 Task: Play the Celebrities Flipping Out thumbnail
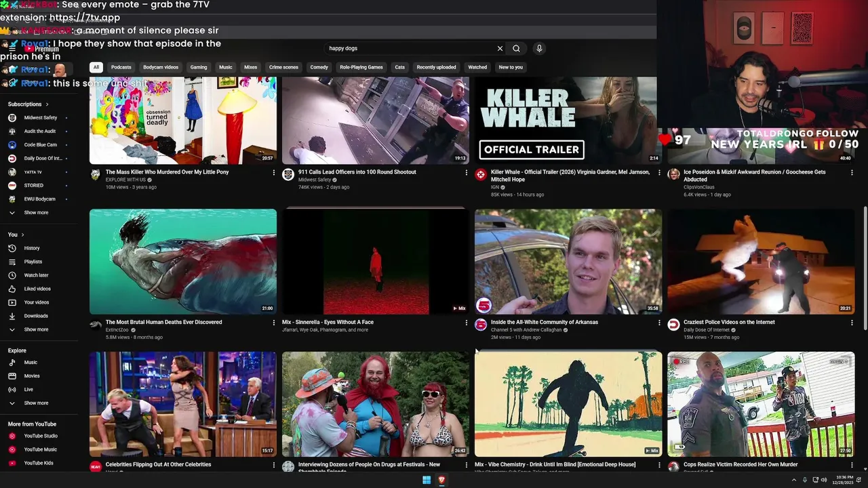[x=183, y=404]
